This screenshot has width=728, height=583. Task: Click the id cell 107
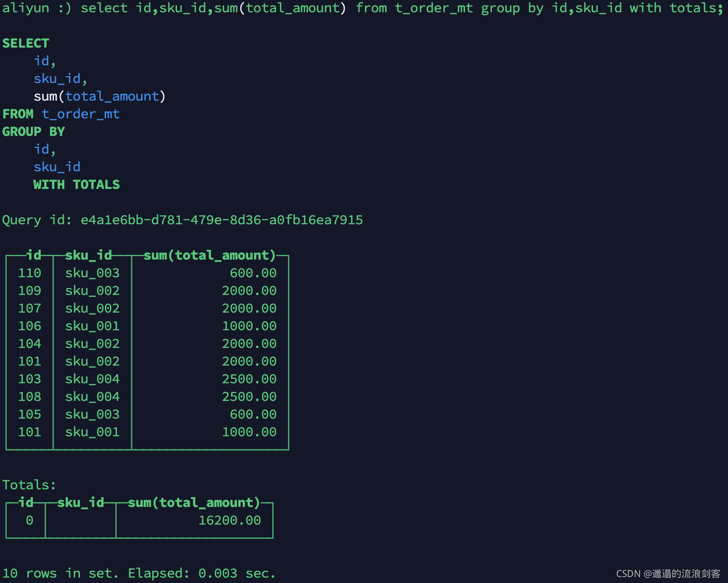point(29,308)
